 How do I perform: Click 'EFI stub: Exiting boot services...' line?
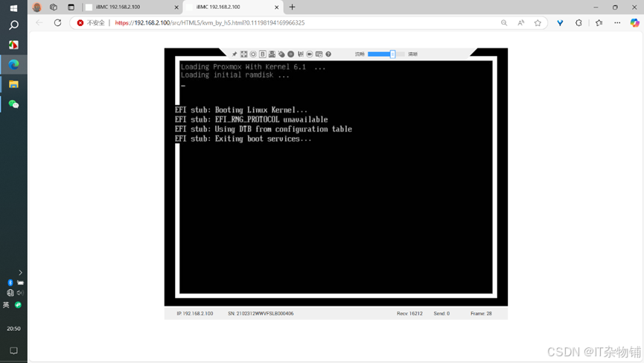coord(243,139)
